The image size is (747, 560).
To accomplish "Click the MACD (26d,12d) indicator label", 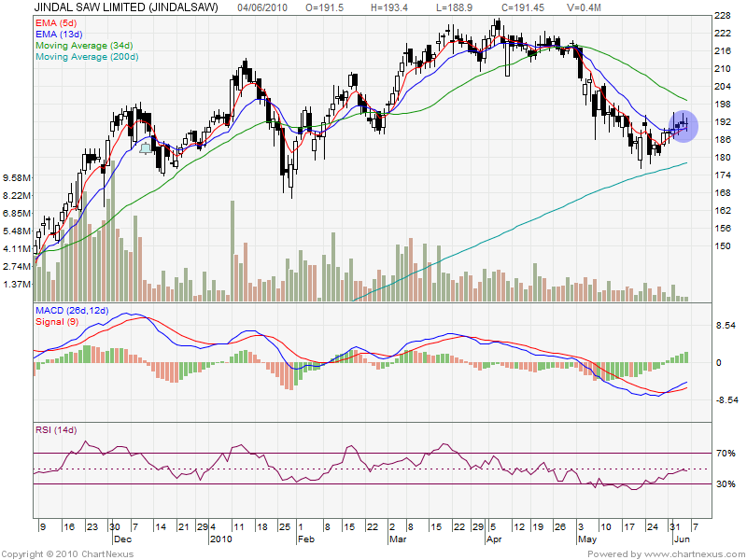I will pyautogui.click(x=75, y=309).
